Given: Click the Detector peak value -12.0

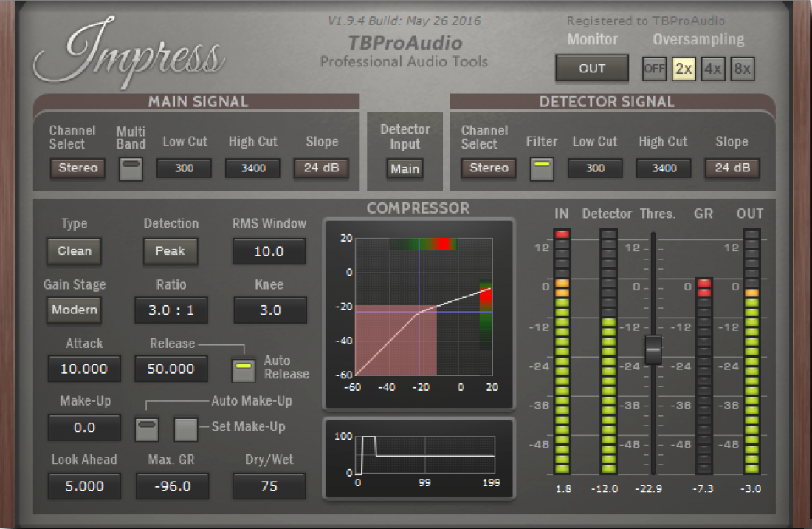Looking at the screenshot, I should point(605,488).
